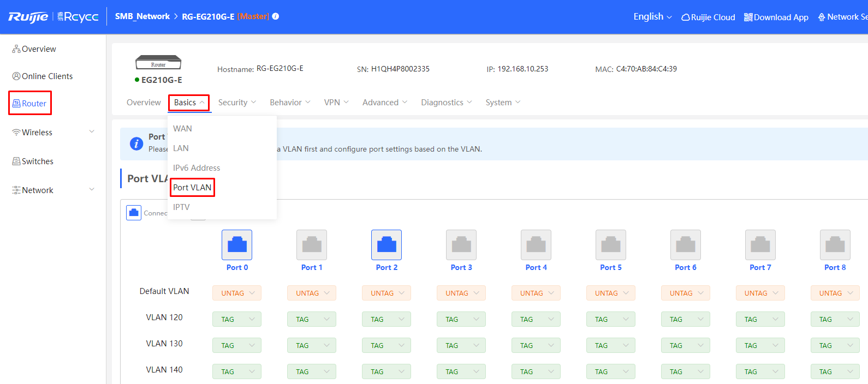Open Network Setup link in header

coord(843,17)
